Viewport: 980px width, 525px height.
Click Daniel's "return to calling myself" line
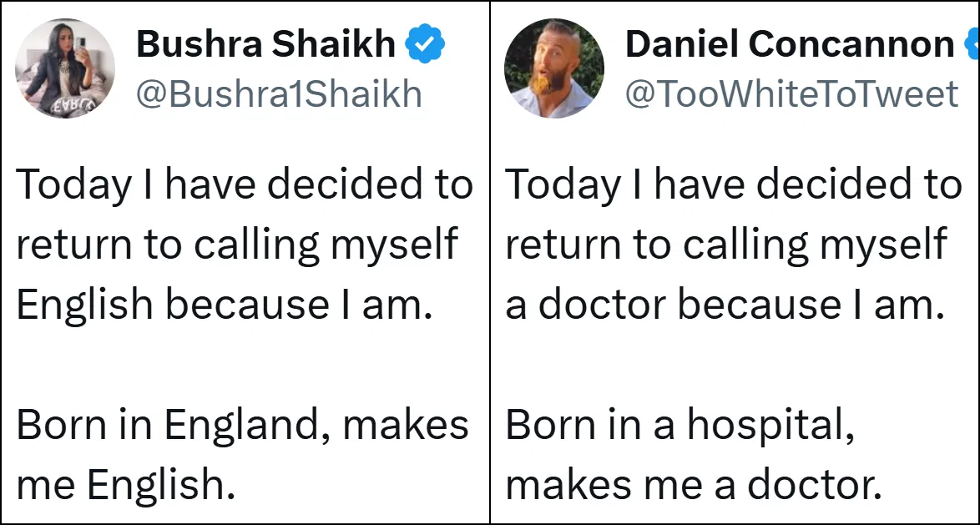click(x=726, y=245)
